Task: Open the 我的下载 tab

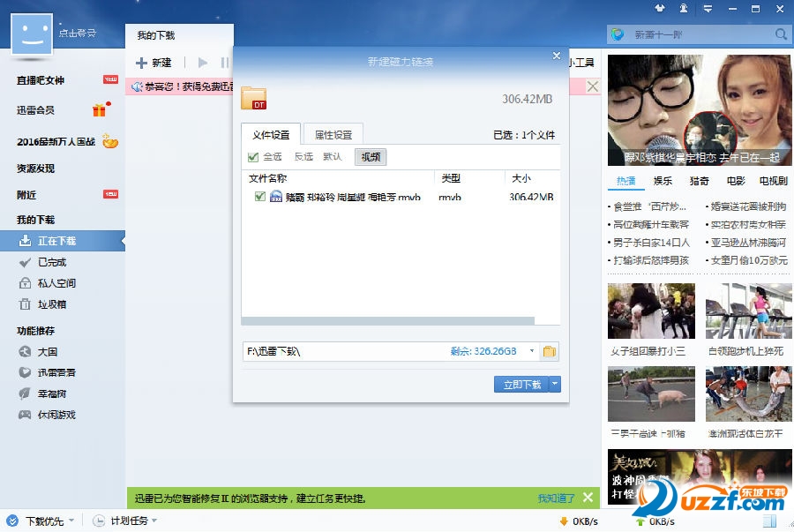Action: tap(156, 35)
